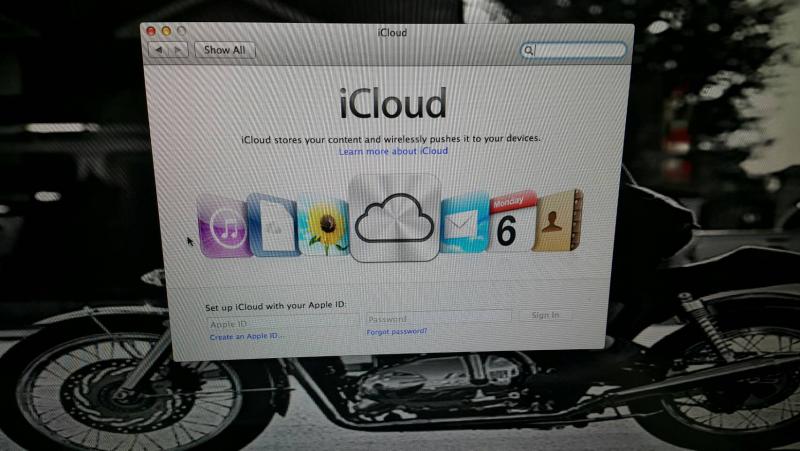The image size is (800, 451).
Task: Click the Calendar icon showing Monday 6
Action: point(508,221)
